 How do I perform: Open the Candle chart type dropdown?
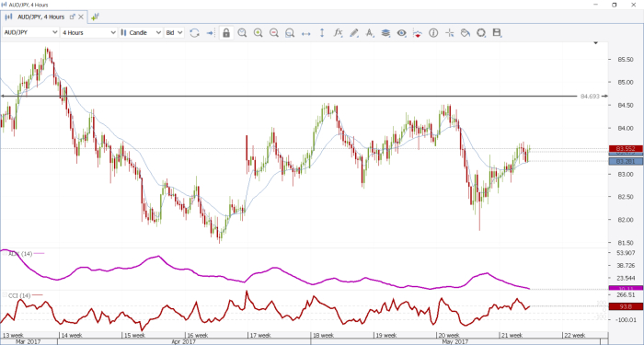pyautogui.click(x=141, y=32)
